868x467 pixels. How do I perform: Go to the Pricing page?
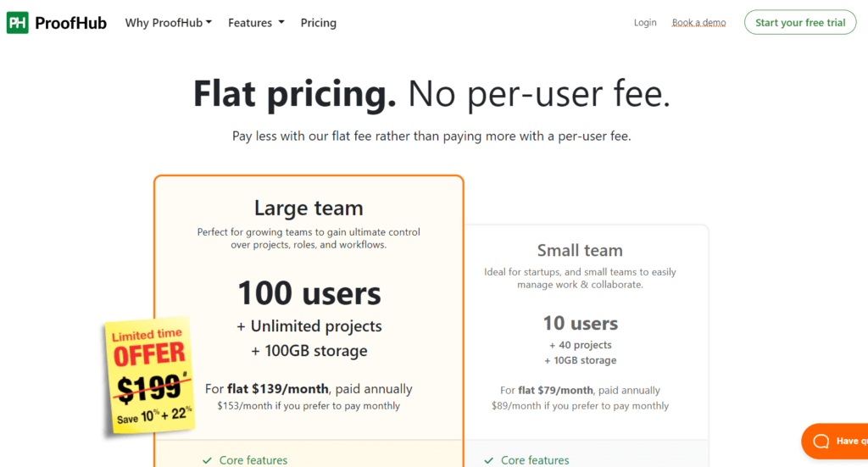point(319,23)
